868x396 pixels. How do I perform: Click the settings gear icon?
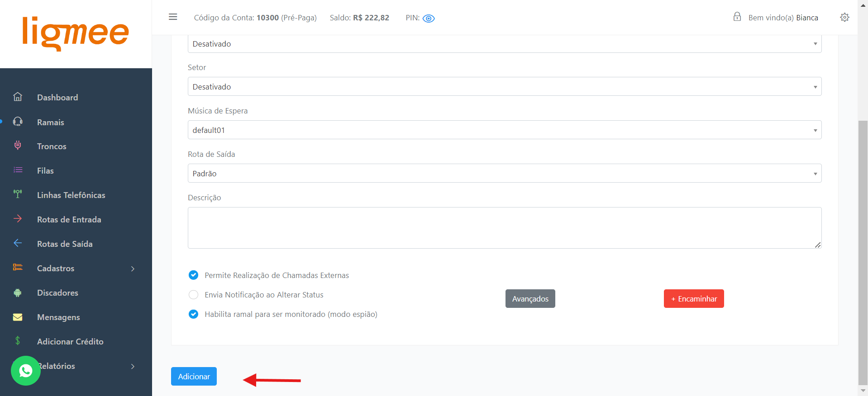[x=844, y=18]
